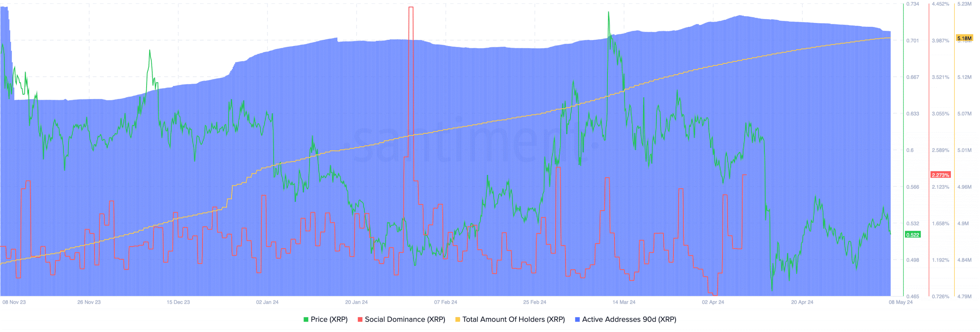Viewport: 980px width, 332px height.
Task: Click the red Social Dominance legend swatch
Action: coord(360,320)
